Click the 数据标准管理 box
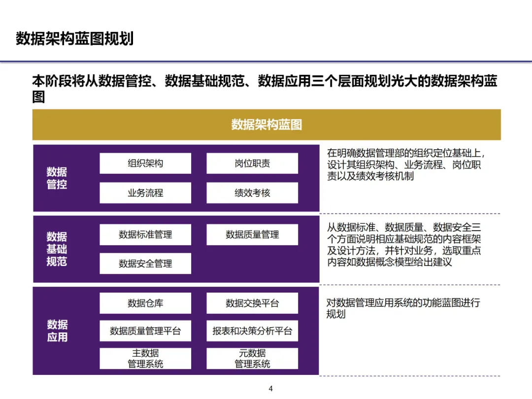The width and height of the screenshot is (532, 399). (x=145, y=234)
